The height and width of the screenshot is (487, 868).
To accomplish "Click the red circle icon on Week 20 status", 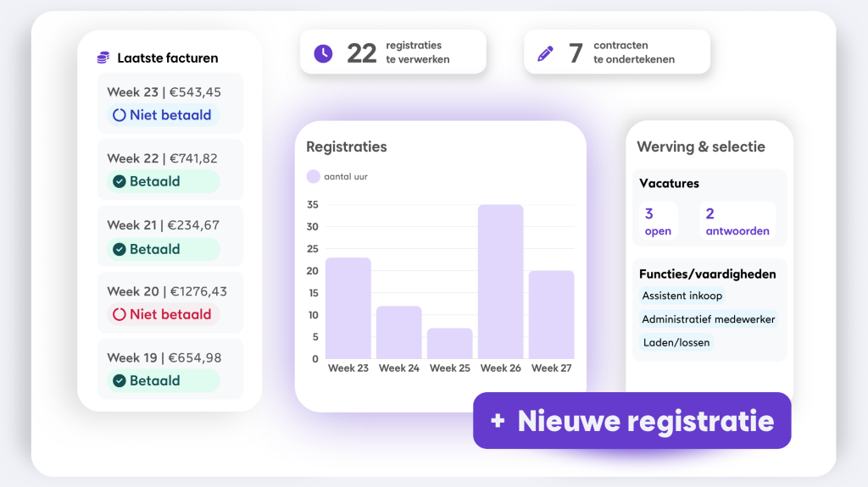I will coord(120,314).
